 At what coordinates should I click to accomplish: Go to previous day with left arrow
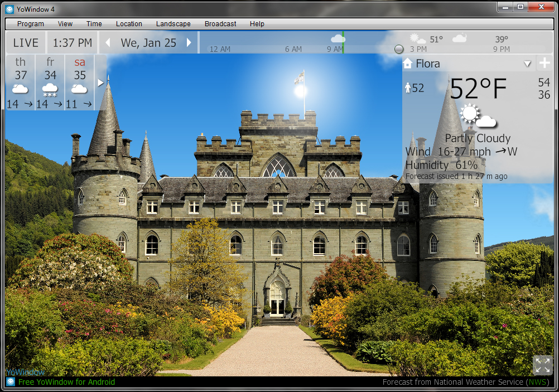pos(108,43)
